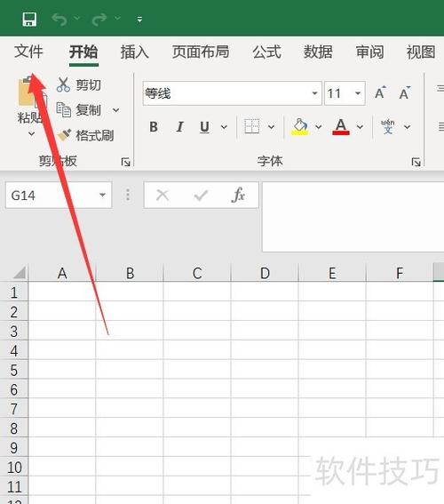Switch to the 开始 tab
Viewport: 444px width, 504px height.
(x=83, y=52)
